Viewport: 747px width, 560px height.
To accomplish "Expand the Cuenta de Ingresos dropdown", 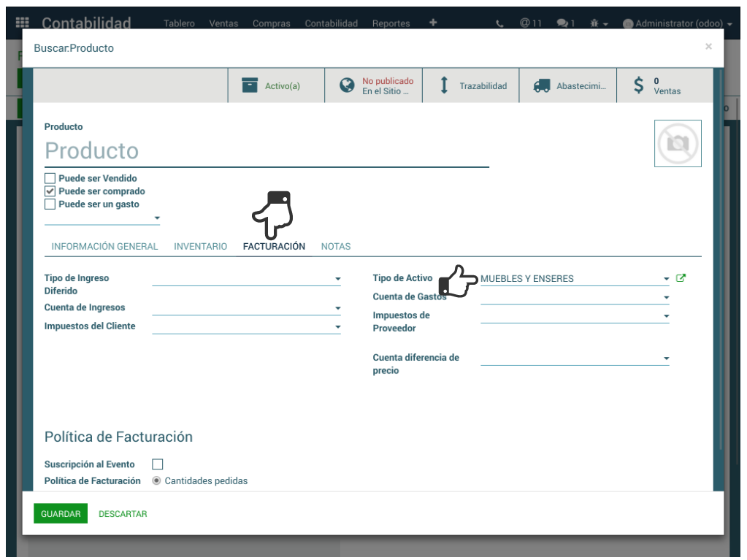I will coord(337,308).
